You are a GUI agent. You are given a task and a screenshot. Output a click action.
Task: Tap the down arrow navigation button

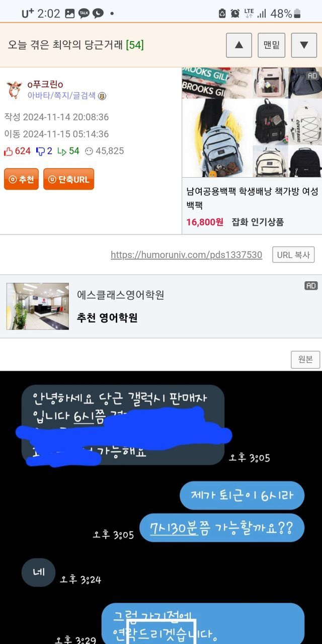[304, 45]
